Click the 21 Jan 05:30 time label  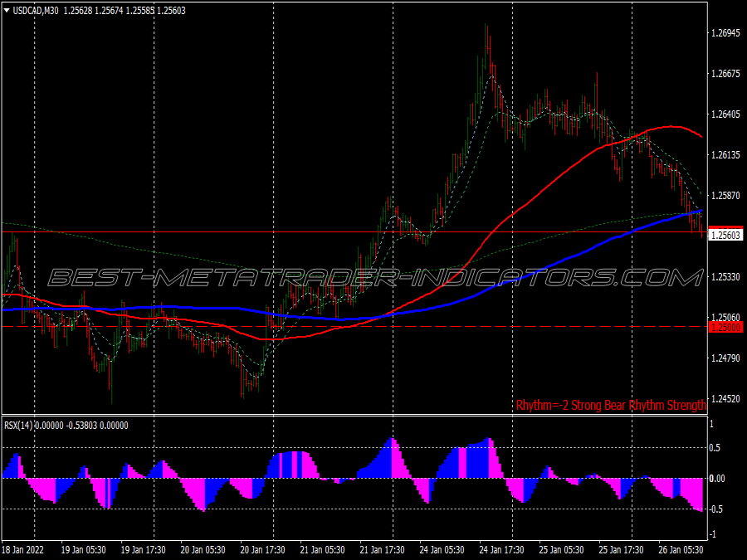pos(323,550)
